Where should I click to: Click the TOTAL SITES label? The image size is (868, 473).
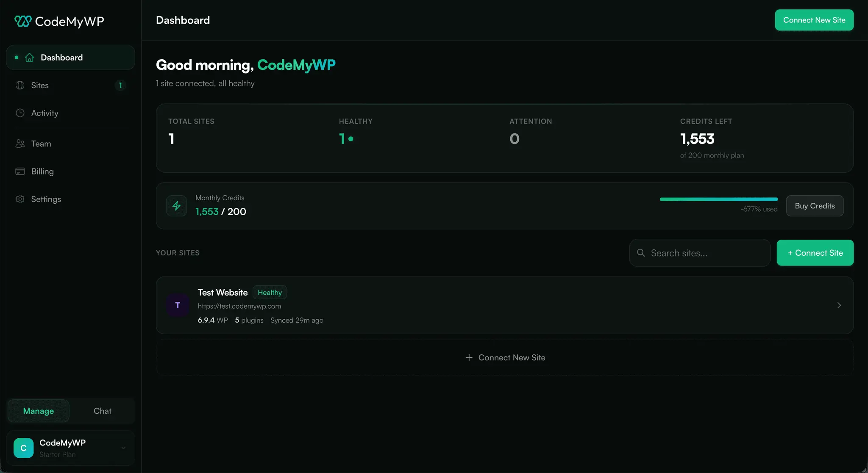(191, 121)
